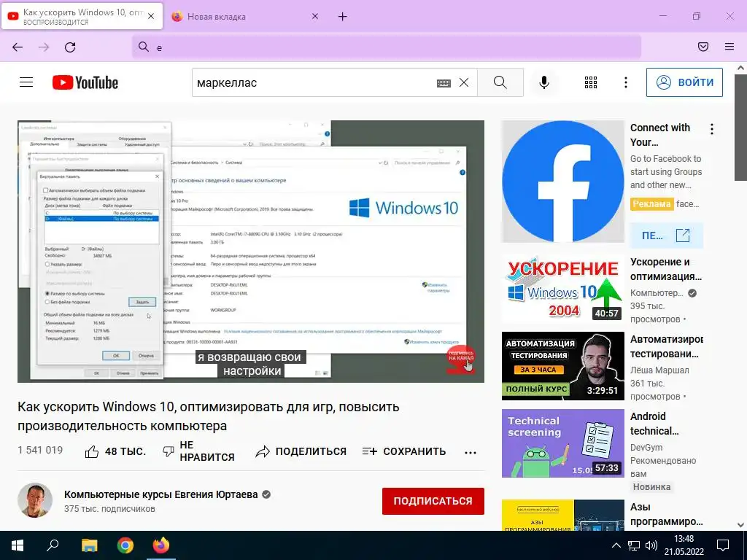Open the Connect with Your… ad title
Viewport: 747px width, 560px height.
[659, 135]
